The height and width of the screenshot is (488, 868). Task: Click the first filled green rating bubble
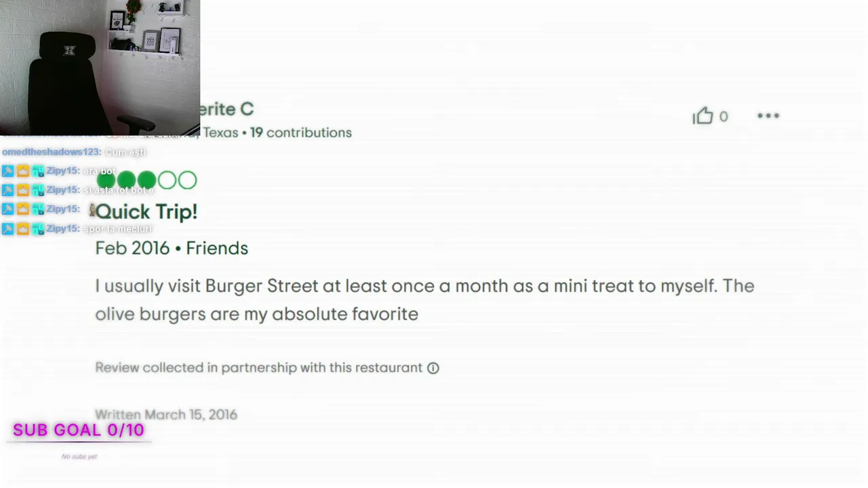tap(106, 180)
